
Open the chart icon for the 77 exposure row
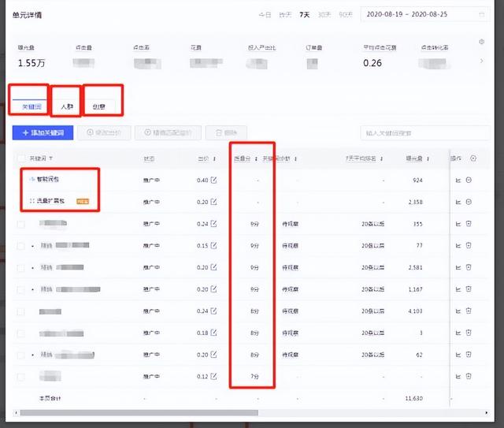click(458, 246)
